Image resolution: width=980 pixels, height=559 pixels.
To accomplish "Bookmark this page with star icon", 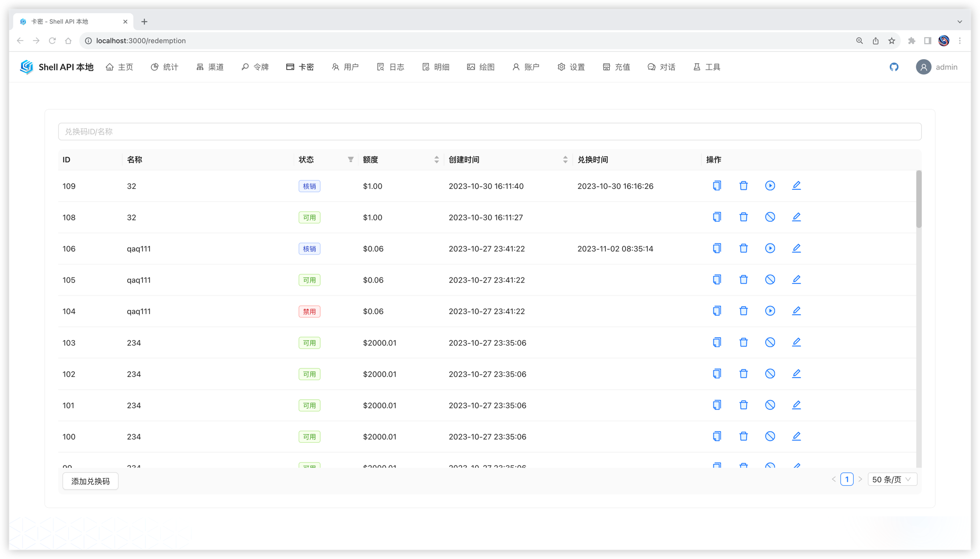I will click(891, 41).
